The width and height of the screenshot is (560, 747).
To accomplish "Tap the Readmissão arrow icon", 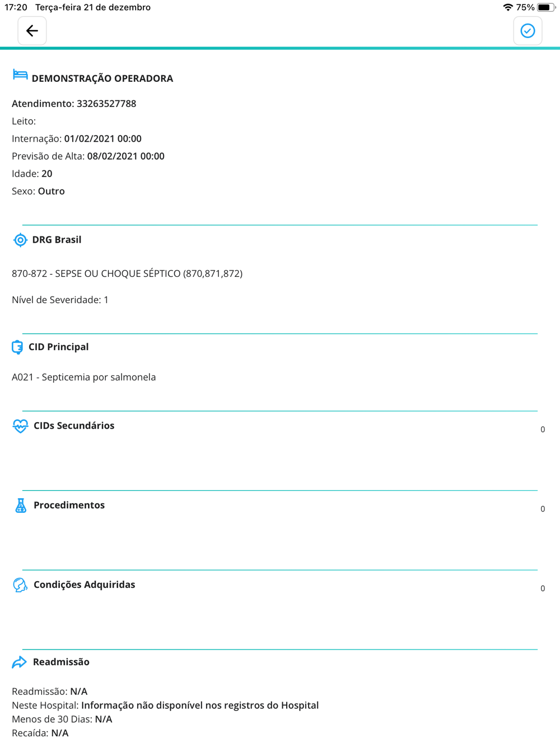I will [x=20, y=662].
